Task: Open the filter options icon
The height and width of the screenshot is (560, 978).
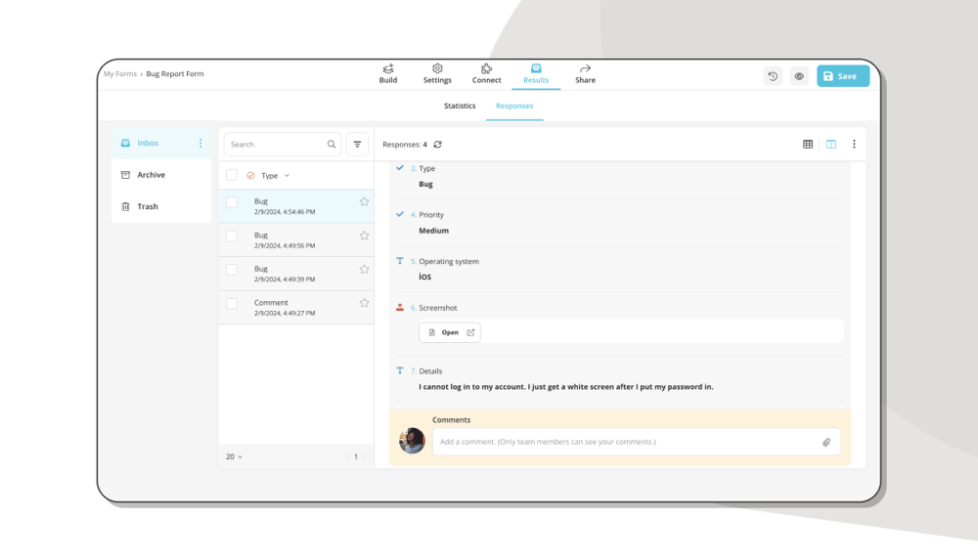Action: pos(357,145)
